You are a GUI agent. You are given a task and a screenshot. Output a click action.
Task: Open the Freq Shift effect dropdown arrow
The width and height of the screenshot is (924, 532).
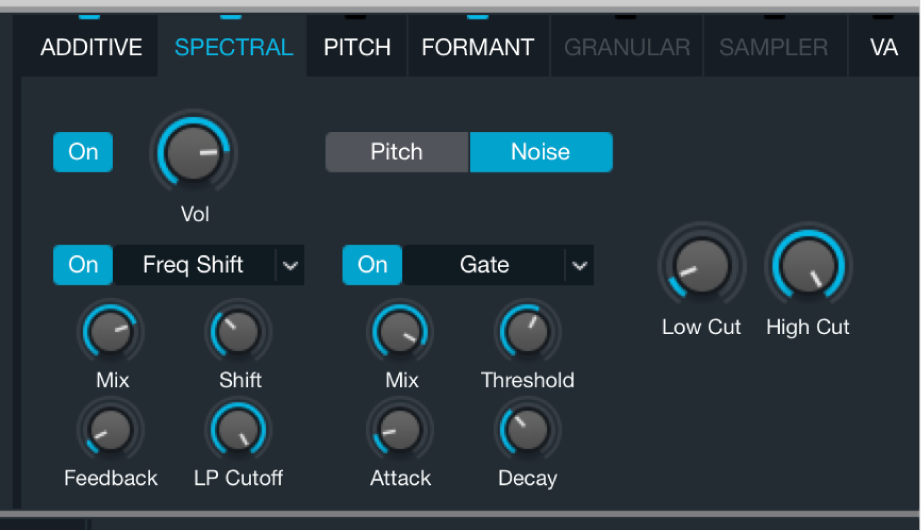[290, 265]
